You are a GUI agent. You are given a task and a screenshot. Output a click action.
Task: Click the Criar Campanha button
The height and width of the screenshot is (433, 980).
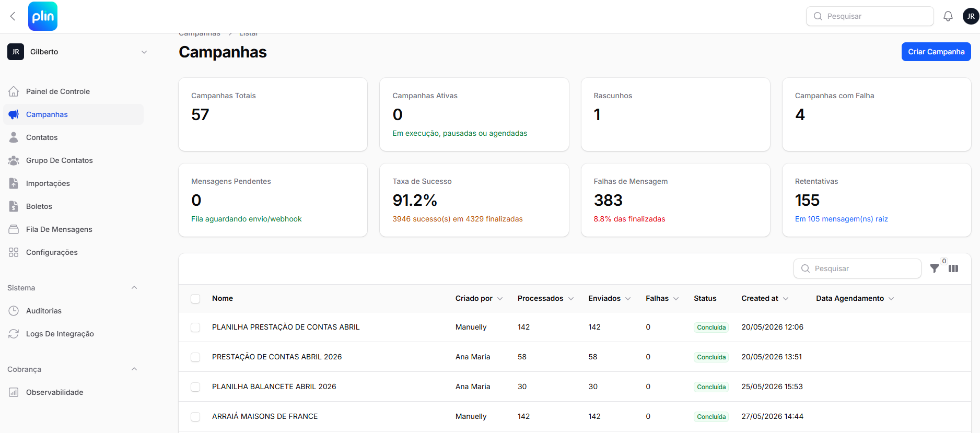click(936, 52)
